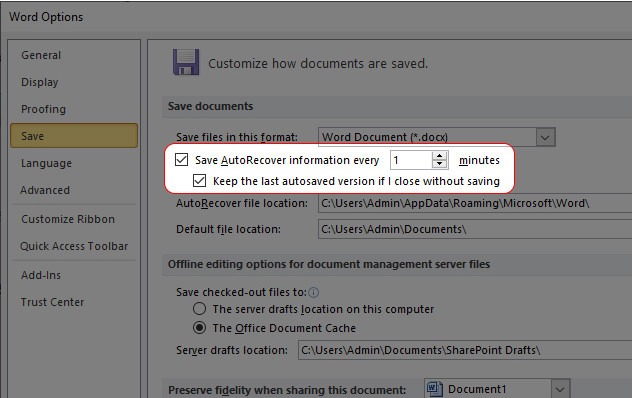Click the AutoRecover minutes number field
633x398 pixels.
pyautogui.click(x=411, y=160)
